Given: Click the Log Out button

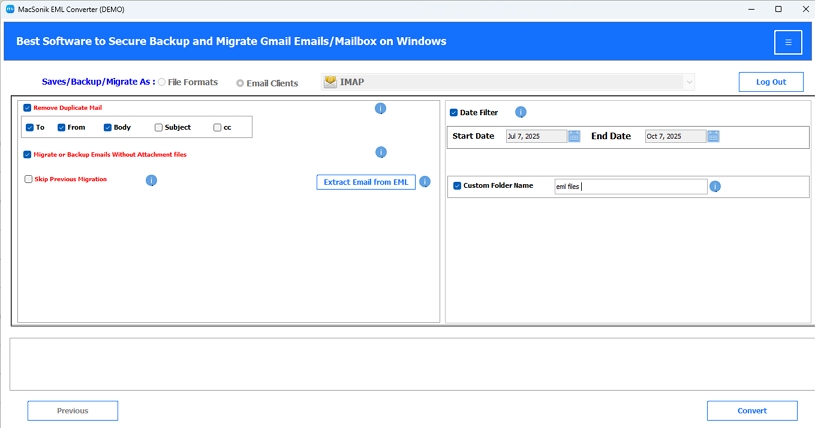Looking at the screenshot, I should click(771, 82).
